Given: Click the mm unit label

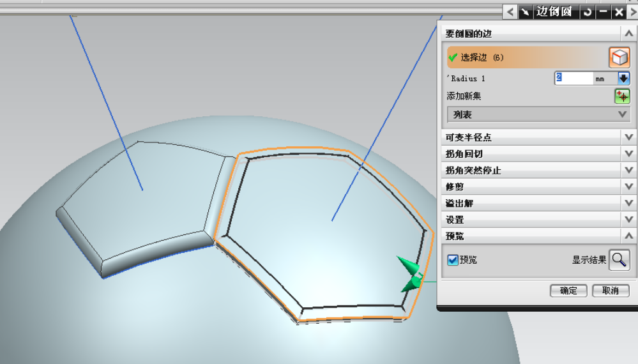Looking at the screenshot, I should (x=600, y=79).
